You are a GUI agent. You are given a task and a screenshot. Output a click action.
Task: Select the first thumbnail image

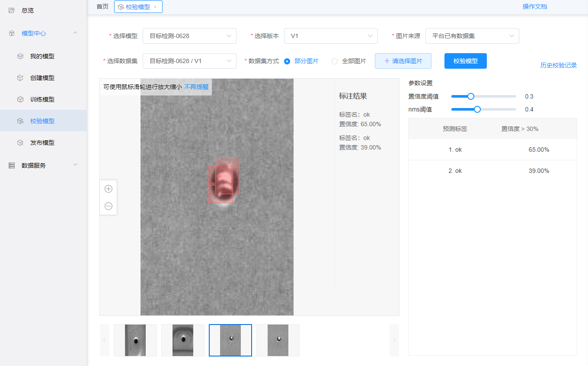[135, 341]
